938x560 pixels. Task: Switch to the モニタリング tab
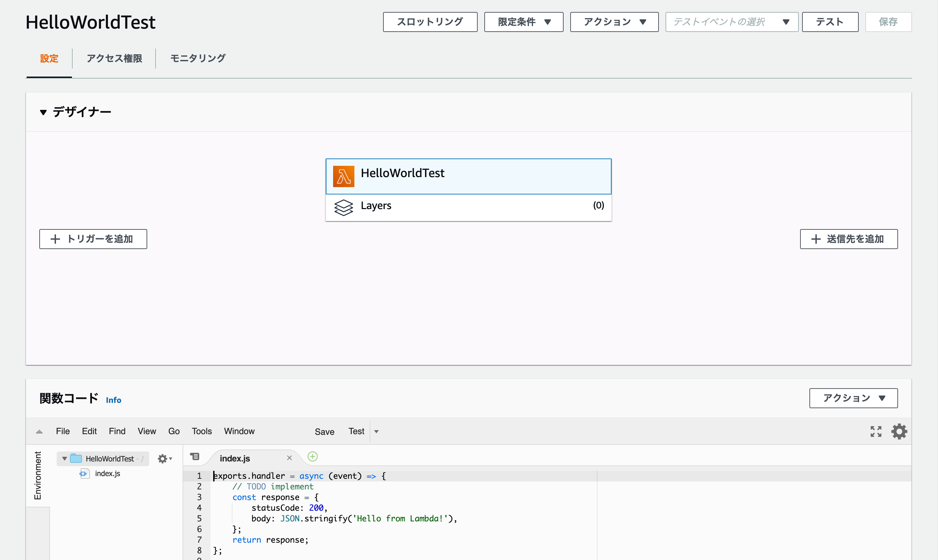click(x=198, y=59)
